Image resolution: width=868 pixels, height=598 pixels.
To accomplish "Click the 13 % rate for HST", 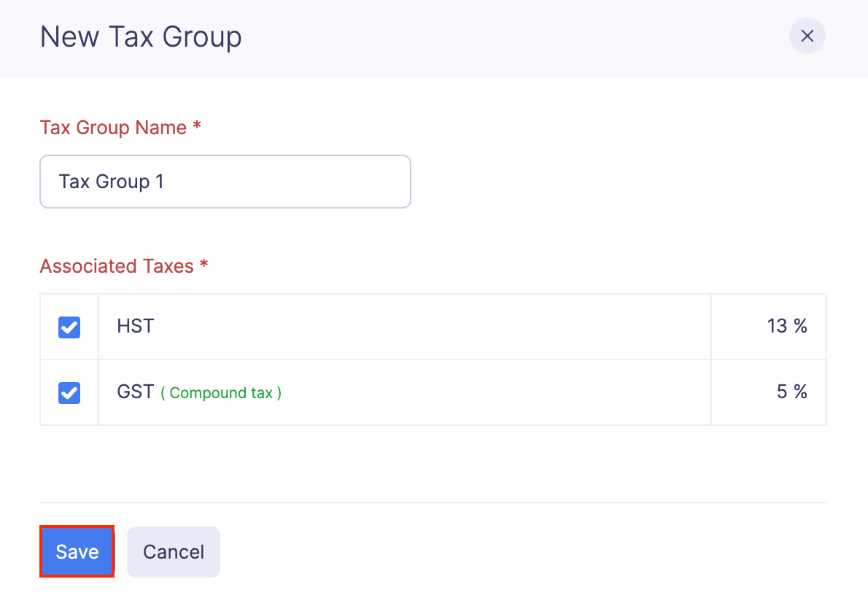I will (788, 327).
